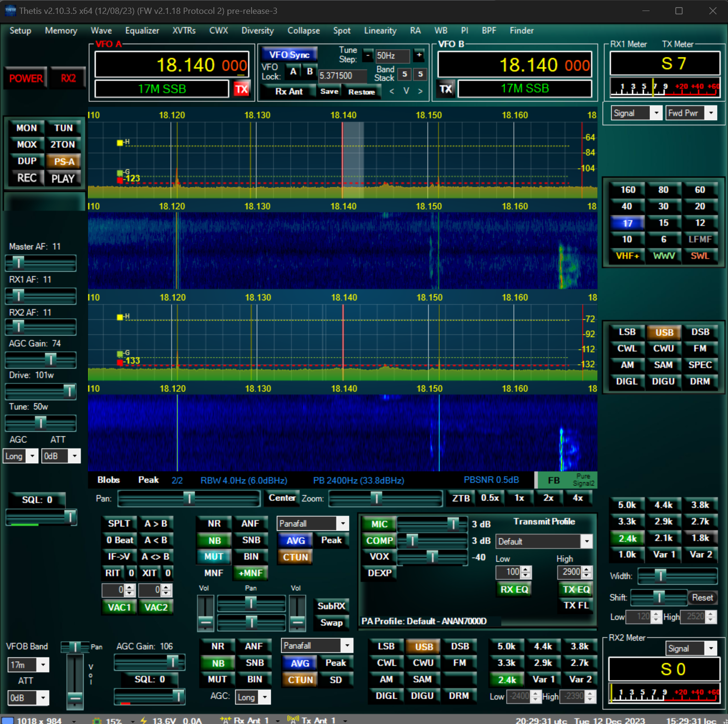Click the VFO Sync button
This screenshot has height=724, width=728.
289,55
